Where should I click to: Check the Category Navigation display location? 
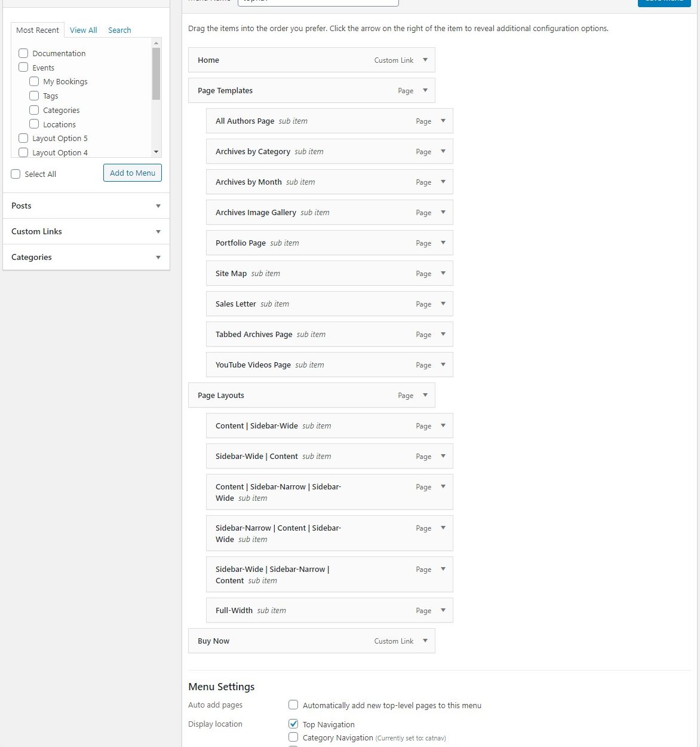[293, 737]
